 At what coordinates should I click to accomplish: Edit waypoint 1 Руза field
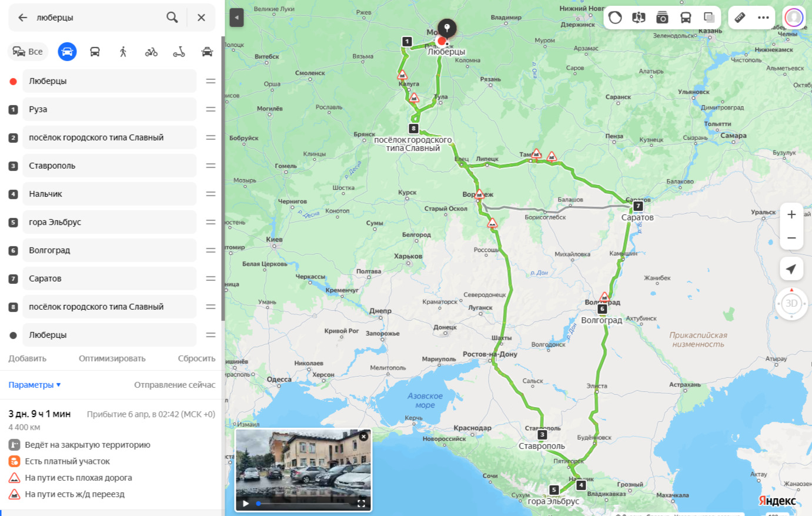[109, 109]
